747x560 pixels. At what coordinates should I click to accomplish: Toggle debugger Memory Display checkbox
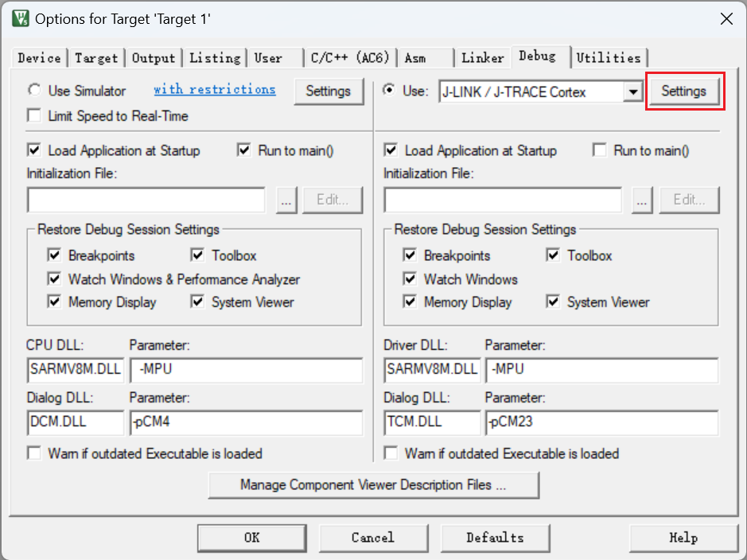(x=410, y=302)
